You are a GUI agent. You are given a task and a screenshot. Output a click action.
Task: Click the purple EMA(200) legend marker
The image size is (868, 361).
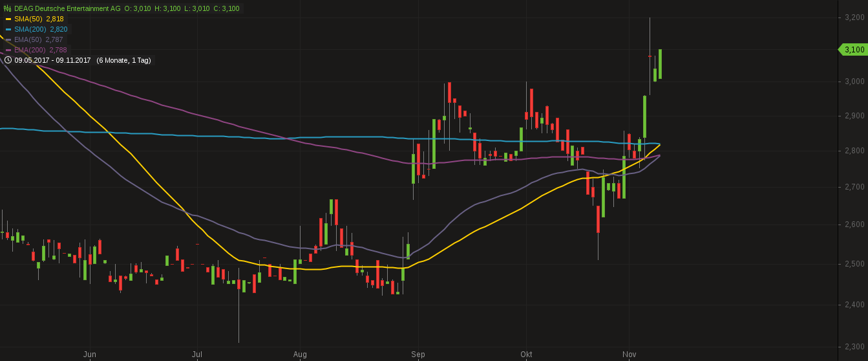pos(8,50)
